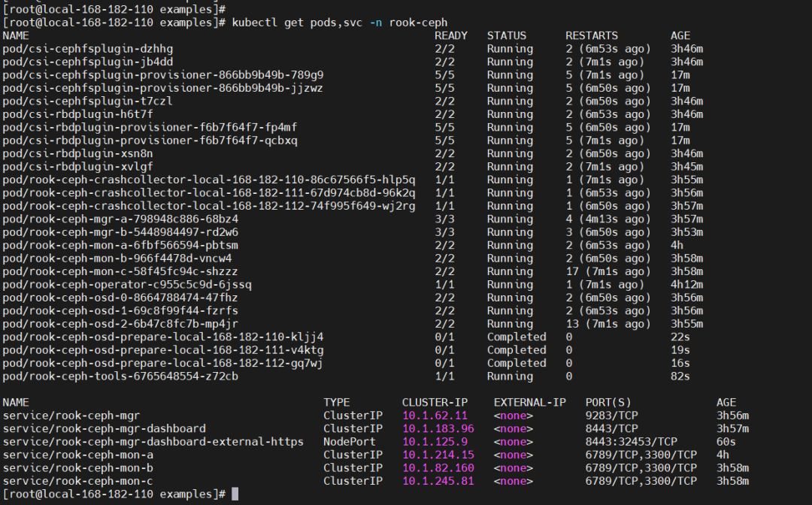
Task: Click the CLUSTER-IP column header
Action: coord(435,403)
